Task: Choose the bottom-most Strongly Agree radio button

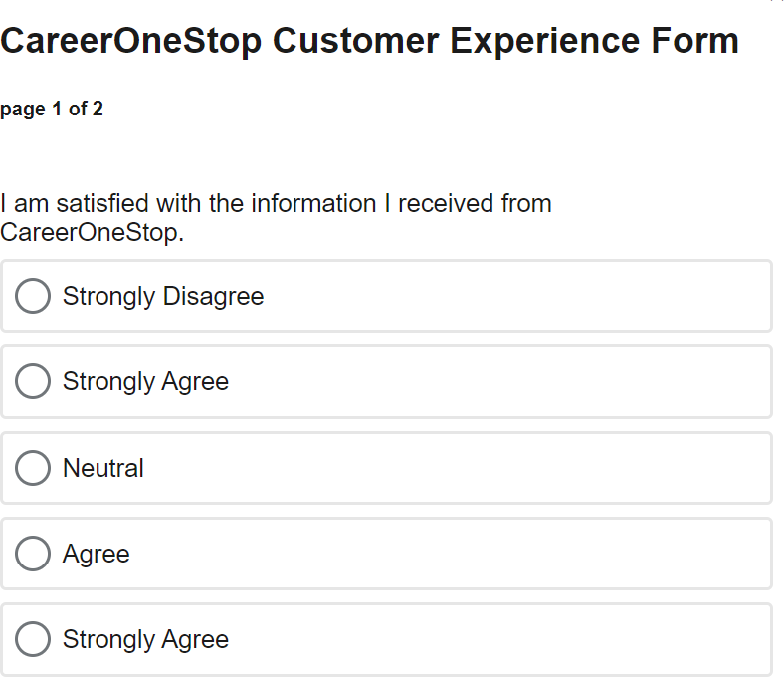Action: pos(33,639)
